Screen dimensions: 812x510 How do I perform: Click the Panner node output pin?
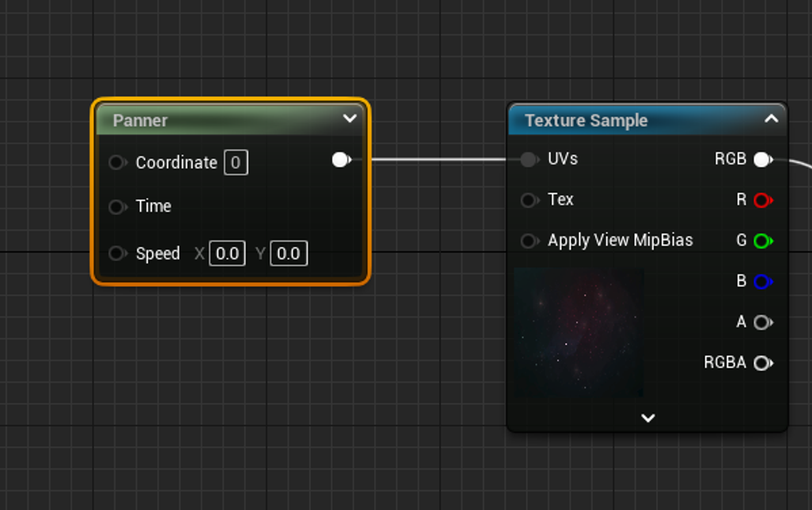click(341, 160)
